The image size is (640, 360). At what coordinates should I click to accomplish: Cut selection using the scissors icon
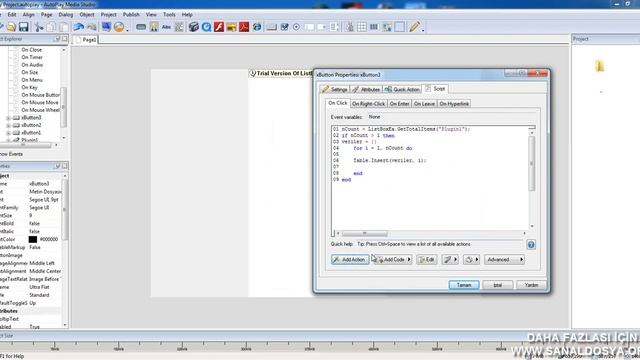[39, 27]
